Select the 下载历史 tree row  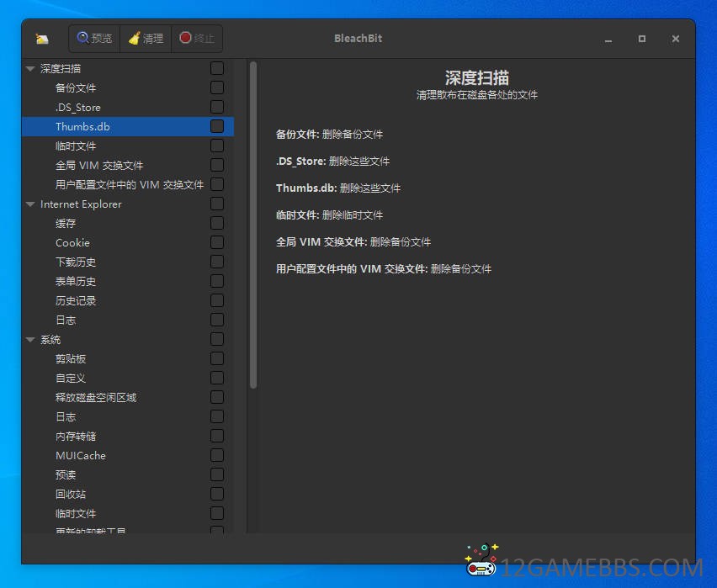[x=128, y=262]
